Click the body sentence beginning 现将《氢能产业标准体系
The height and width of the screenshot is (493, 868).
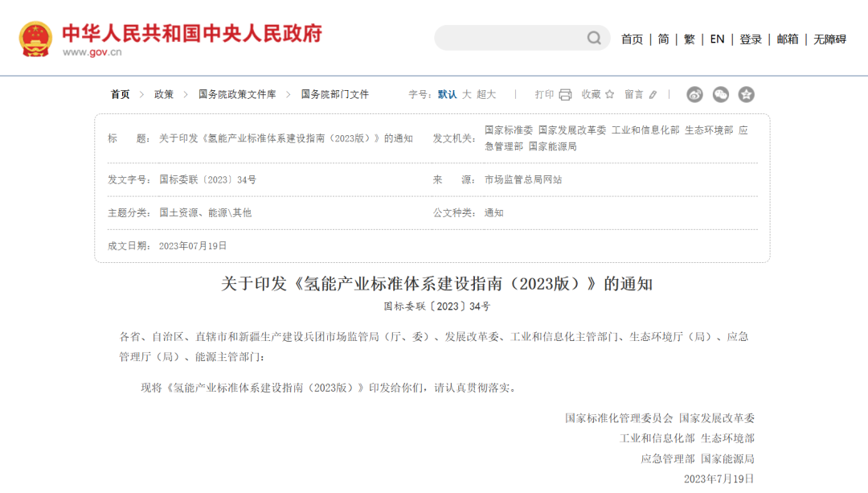[x=330, y=388]
